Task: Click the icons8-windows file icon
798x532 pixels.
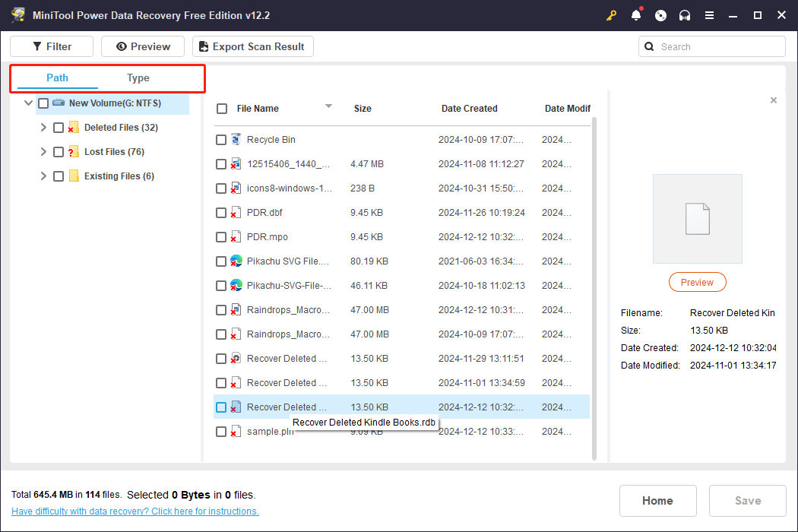Action: pyautogui.click(x=236, y=188)
